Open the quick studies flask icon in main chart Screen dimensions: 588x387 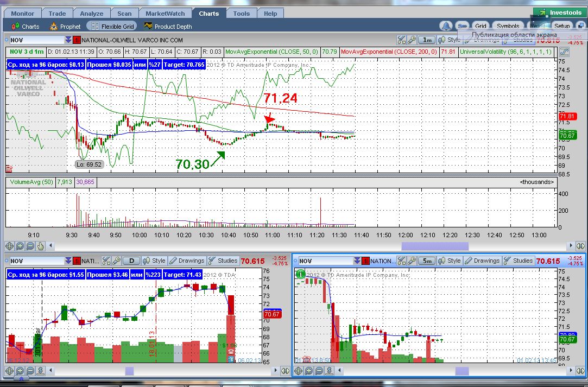coord(401,40)
